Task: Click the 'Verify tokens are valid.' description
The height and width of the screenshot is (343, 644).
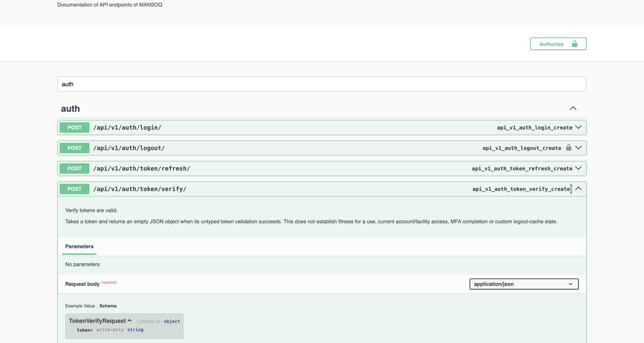Action: click(x=91, y=210)
